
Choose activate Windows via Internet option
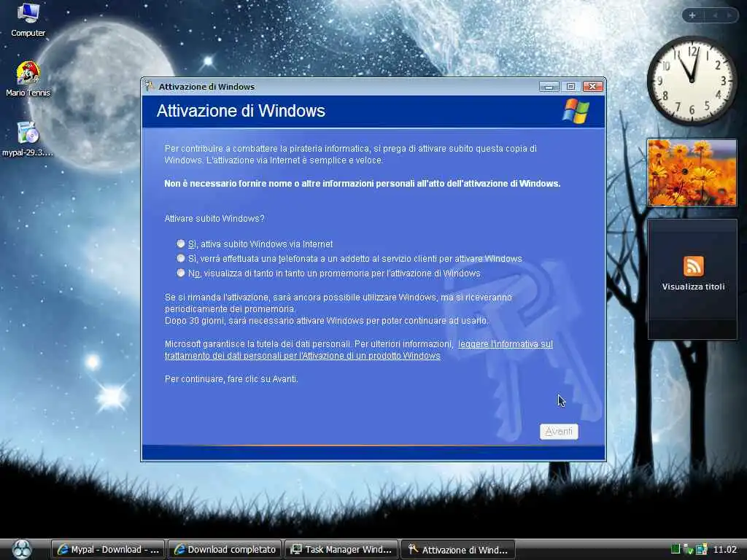pyautogui.click(x=181, y=244)
